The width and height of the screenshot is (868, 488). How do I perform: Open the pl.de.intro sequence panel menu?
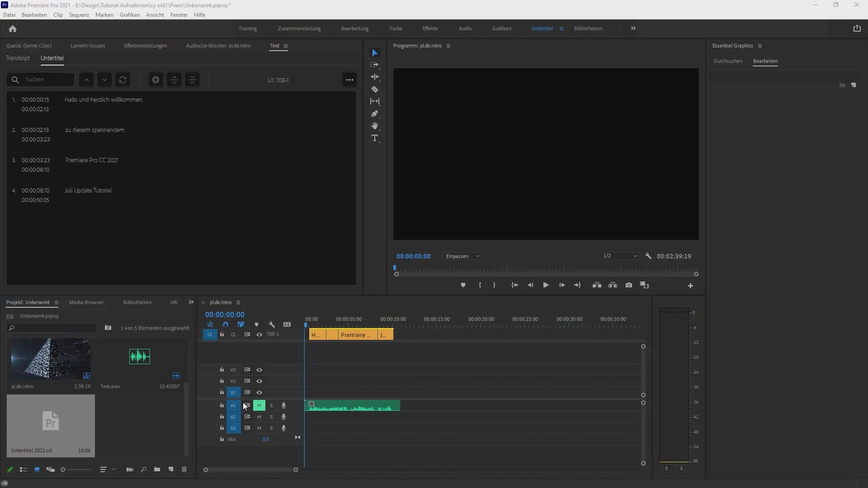click(238, 302)
